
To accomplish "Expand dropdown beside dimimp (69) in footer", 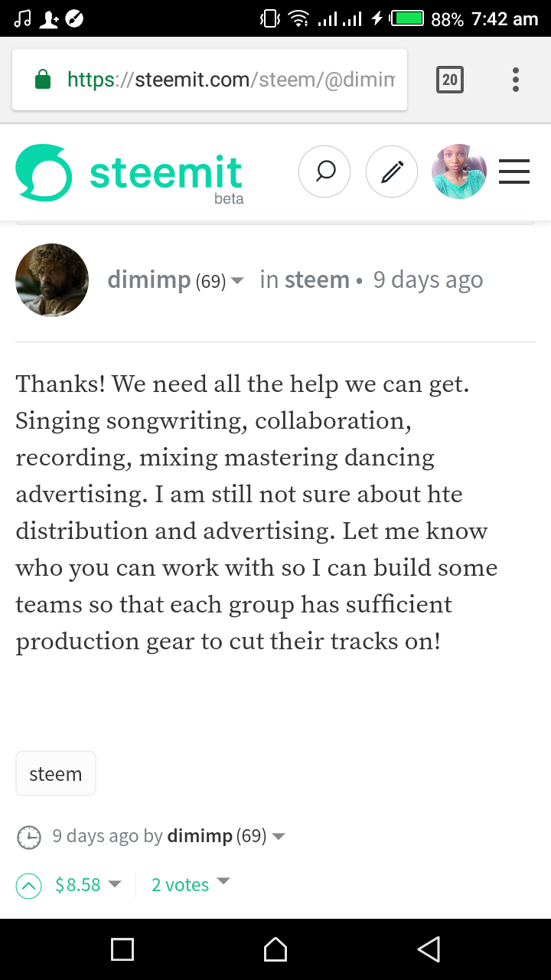I will click(279, 836).
